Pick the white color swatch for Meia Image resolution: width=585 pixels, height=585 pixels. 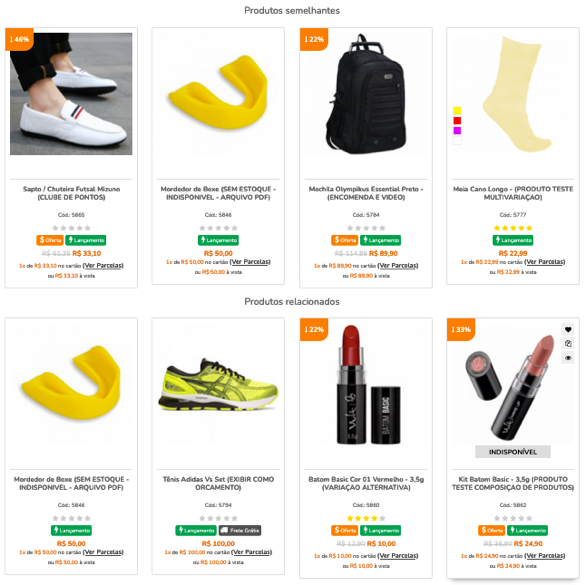click(457, 141)
